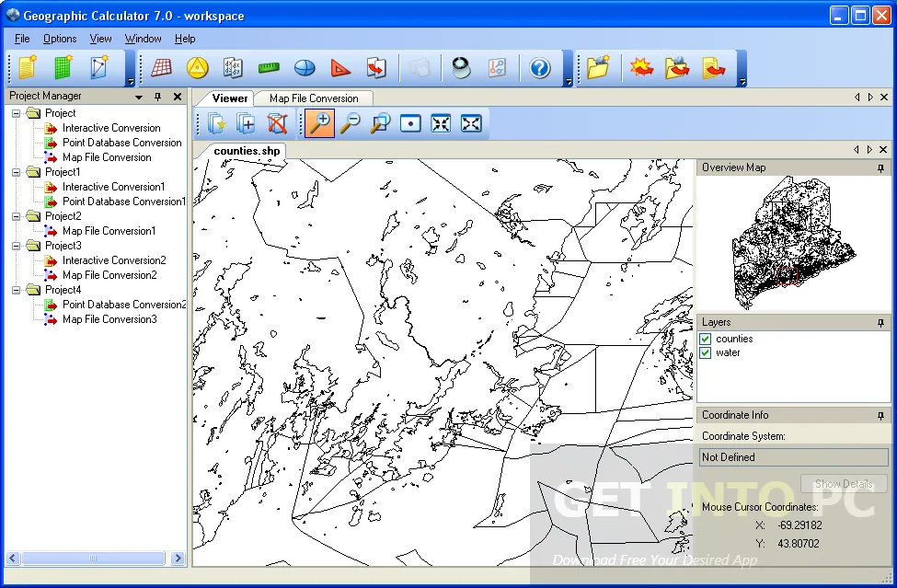Click the red and blue nodes document icon
897x588 pixels.
tap(497, 67)
